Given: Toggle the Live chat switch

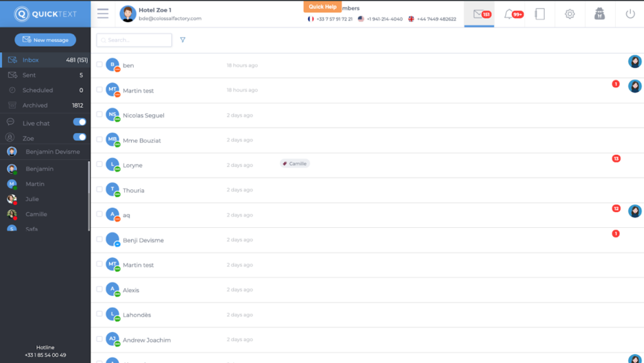Looking at the screenshot, I should 80,122.
